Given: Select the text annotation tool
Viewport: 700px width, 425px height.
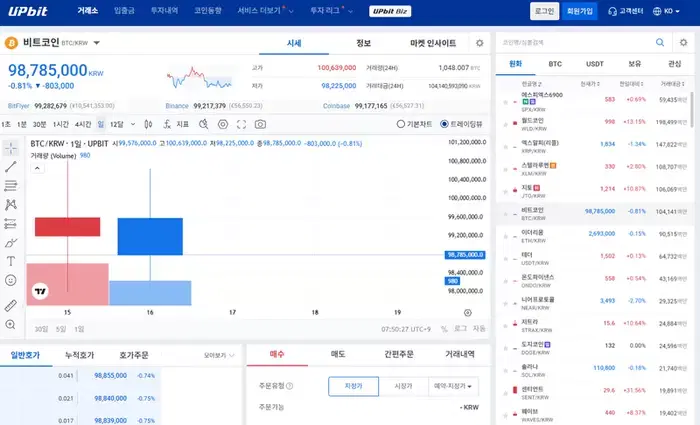Looking at the screenshot, I should tap(11, 261).
